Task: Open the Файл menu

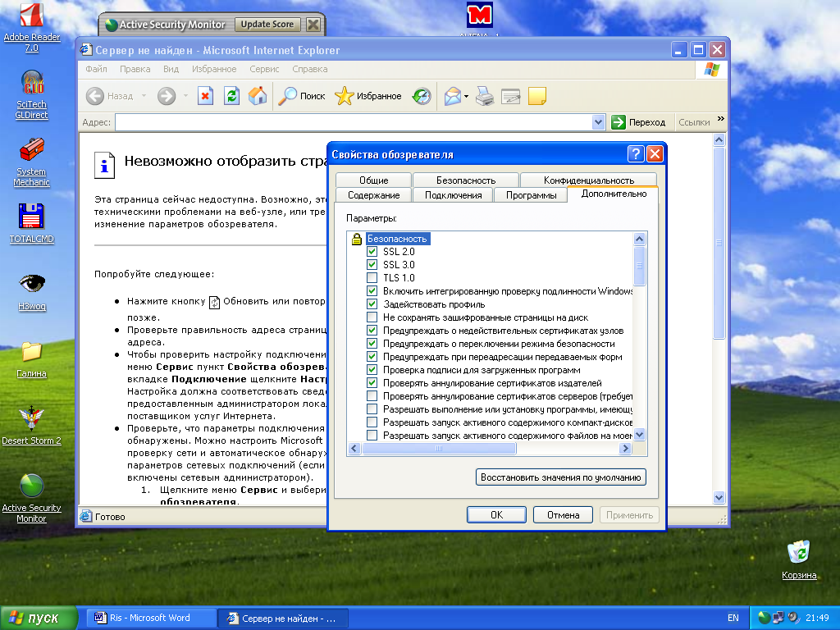Action: pos(97,69)
